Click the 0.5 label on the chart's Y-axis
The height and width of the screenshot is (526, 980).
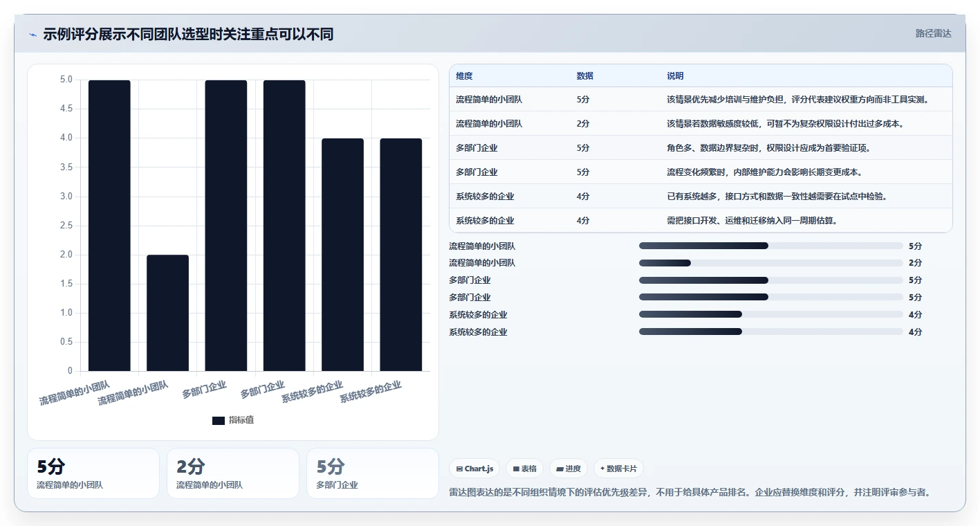(x=66, y=342)
